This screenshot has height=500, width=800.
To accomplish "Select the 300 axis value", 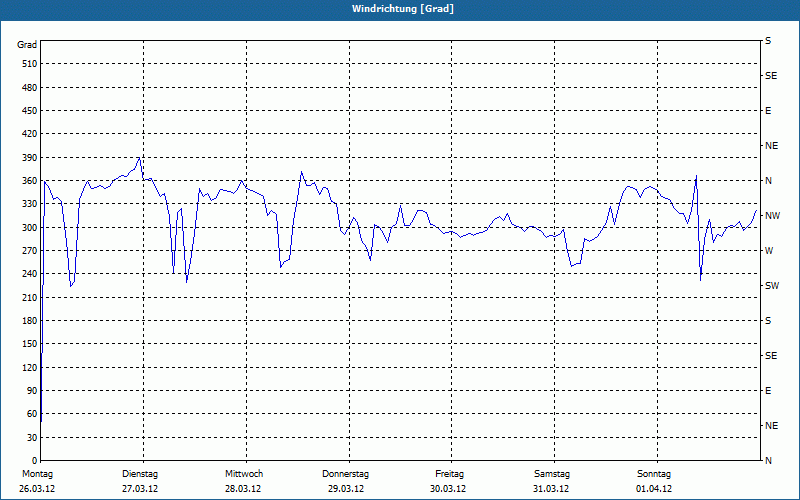I will 30,228.
